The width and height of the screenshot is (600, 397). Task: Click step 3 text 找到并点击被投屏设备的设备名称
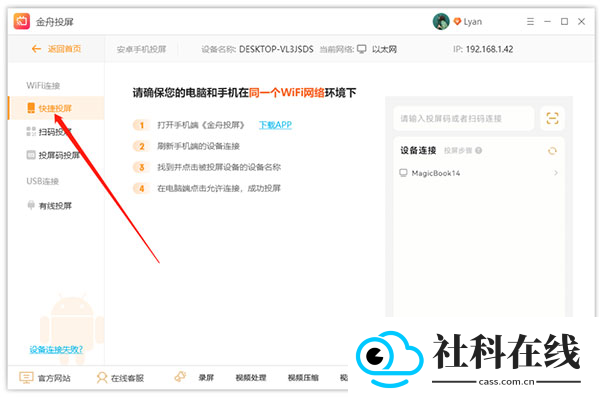pos(219,167)
